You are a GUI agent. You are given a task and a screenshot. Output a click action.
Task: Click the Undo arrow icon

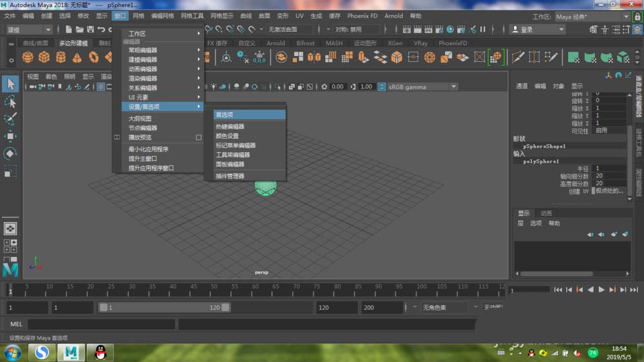101,29
